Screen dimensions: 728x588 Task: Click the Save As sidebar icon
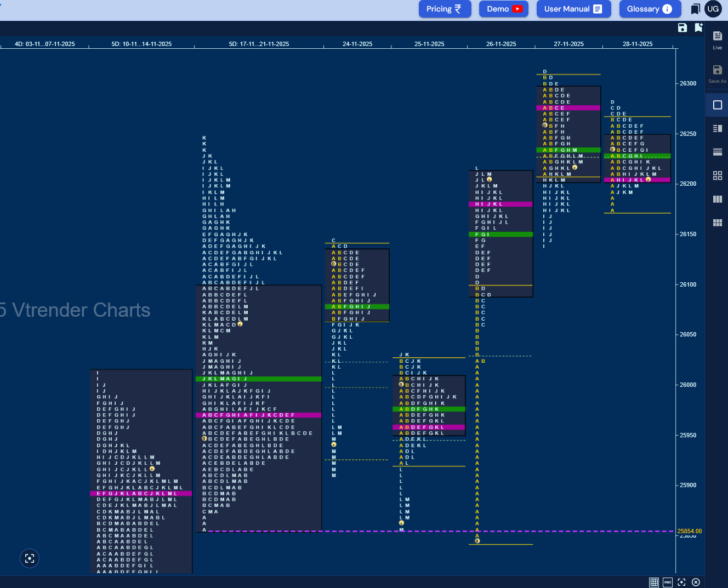(x=717, y=73)
